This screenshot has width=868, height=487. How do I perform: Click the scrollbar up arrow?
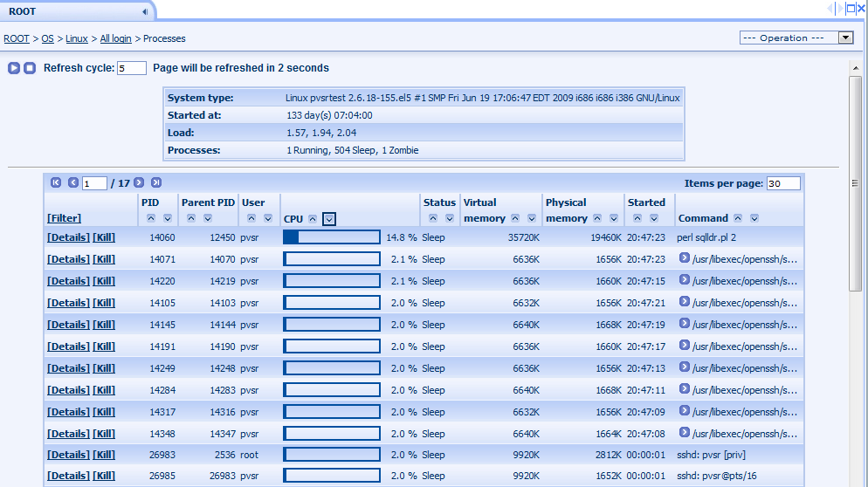coord(855,68)
